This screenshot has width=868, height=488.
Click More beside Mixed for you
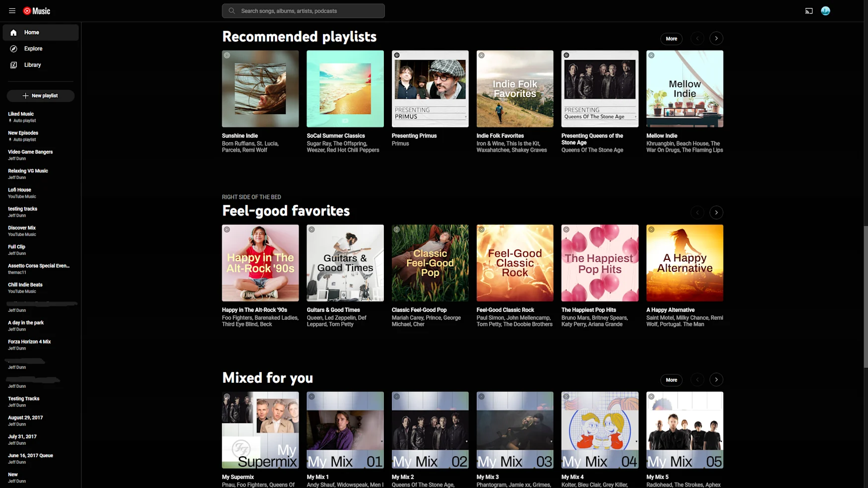pyautogui.click(x=671, y=380)
